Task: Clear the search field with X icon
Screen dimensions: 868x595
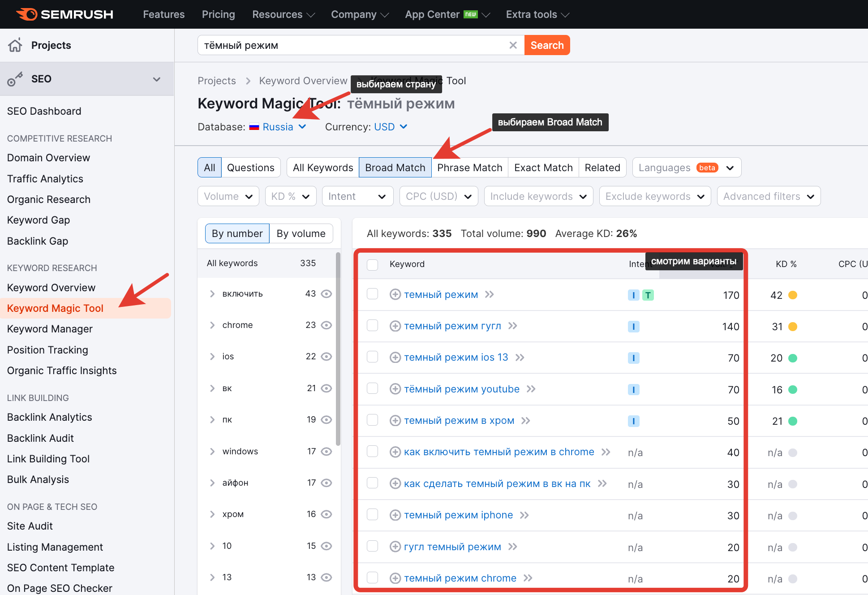Action: click(x=513, y=45)
